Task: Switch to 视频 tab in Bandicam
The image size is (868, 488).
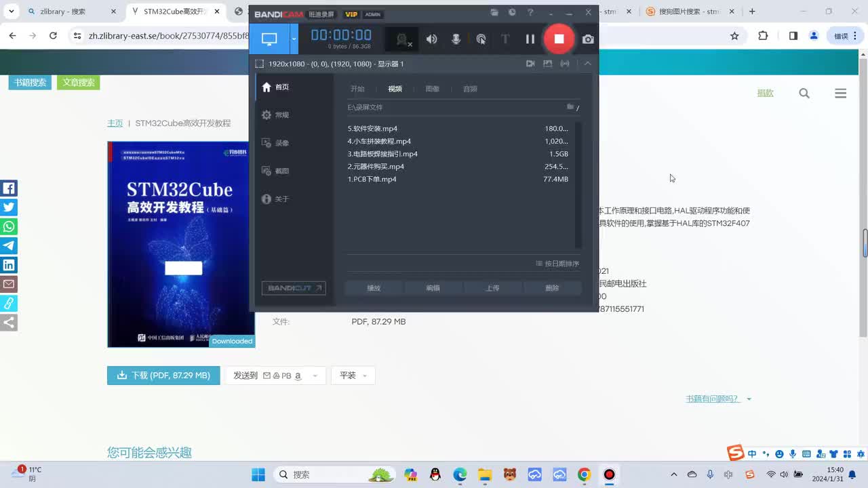Action: click(395, 89)
